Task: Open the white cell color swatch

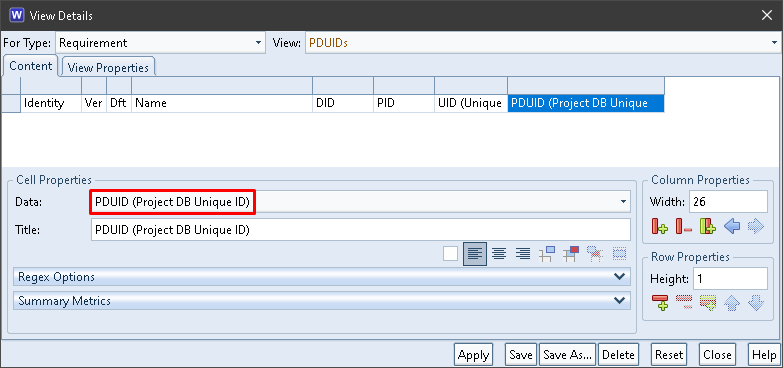Action: (450, 254)
